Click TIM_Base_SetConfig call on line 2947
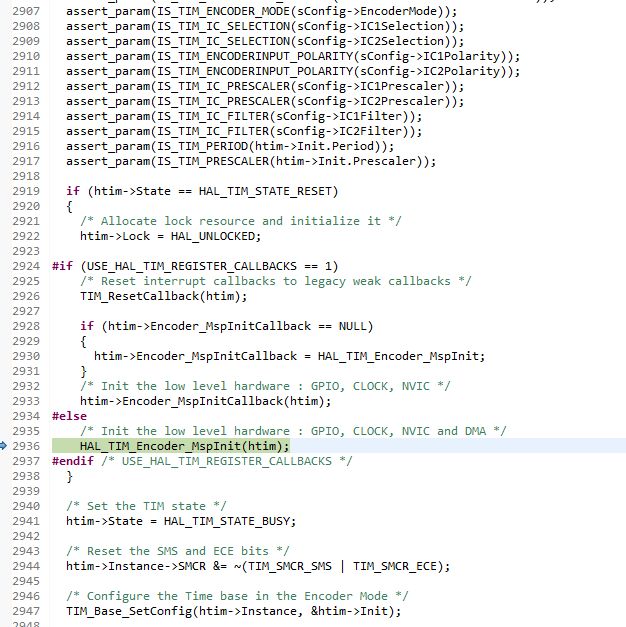Viewport: 626px width, 627px height. tap(234, 611)
